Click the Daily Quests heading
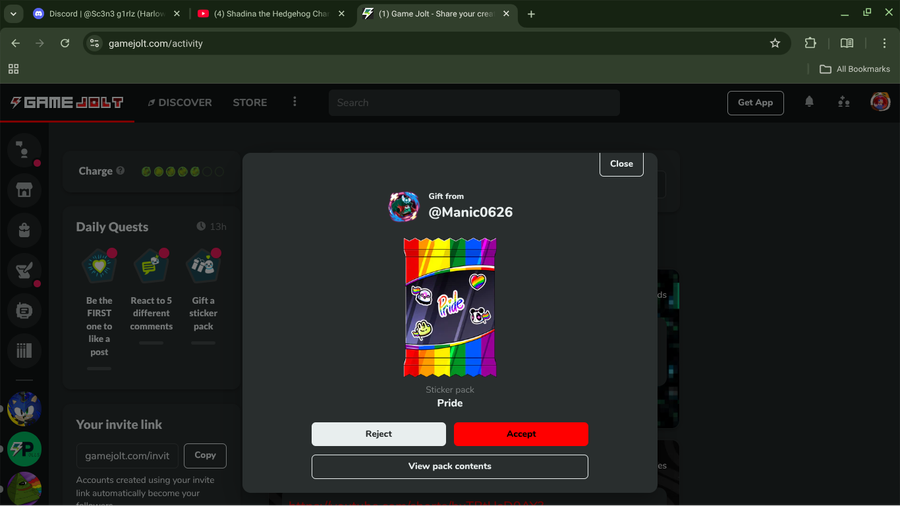Image resolution: width=900 pixels, height=506 pixels. pos(112,227)
